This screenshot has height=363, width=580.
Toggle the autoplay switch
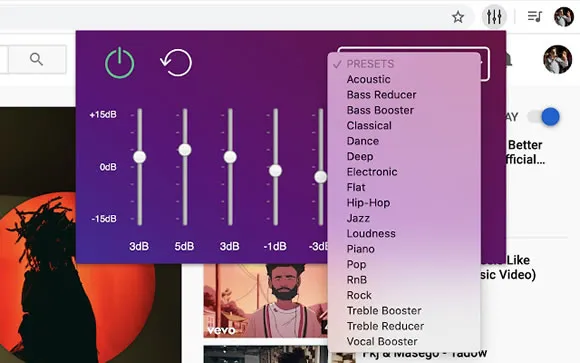(x=544, y=117)
